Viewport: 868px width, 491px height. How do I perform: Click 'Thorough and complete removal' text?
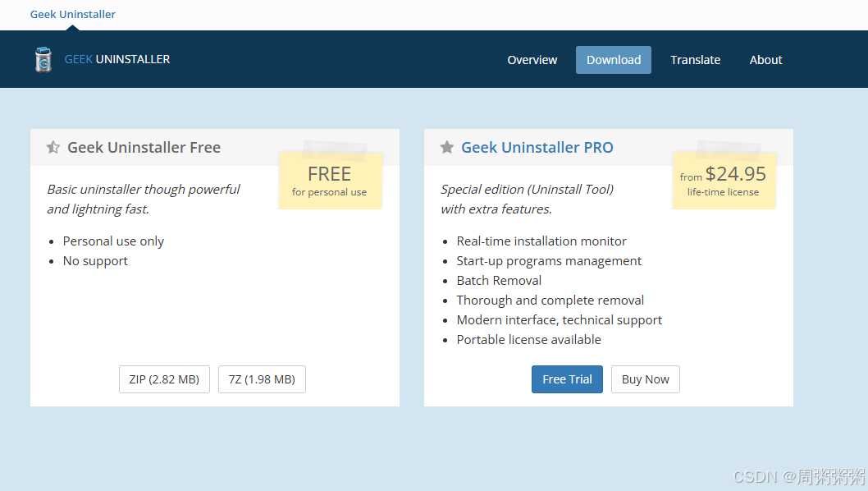click(550, 301)
